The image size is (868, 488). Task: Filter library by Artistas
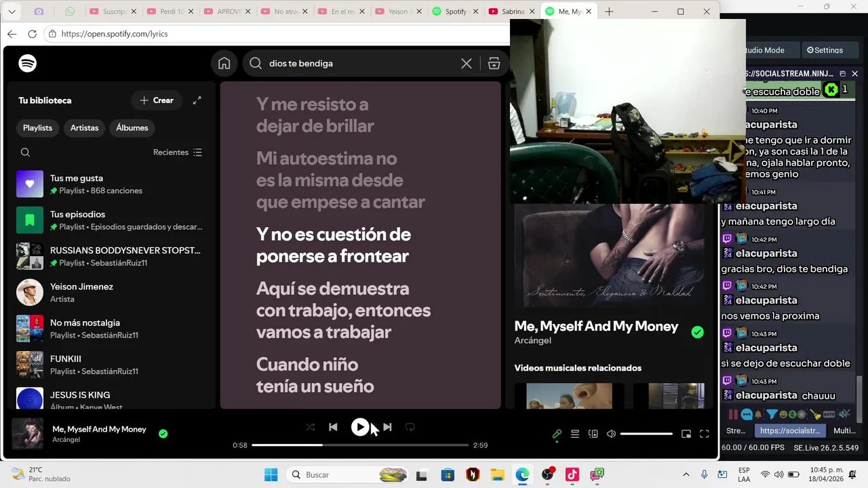85,127
